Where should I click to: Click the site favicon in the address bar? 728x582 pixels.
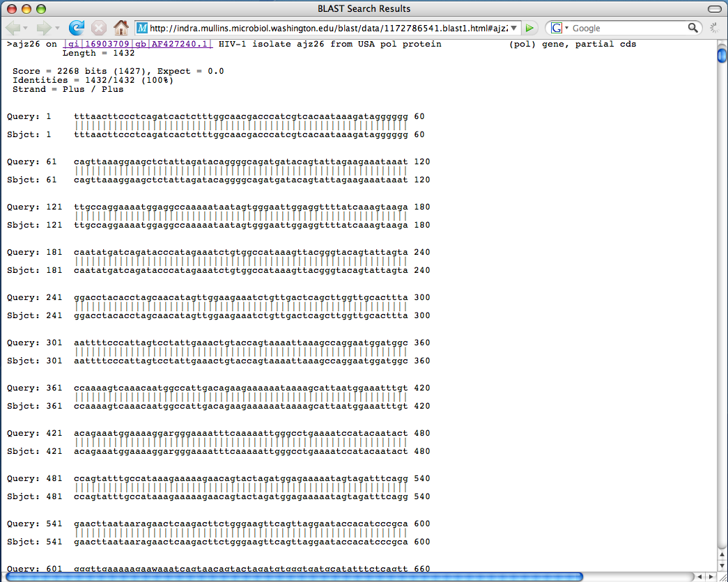click(x=142, y=28)
